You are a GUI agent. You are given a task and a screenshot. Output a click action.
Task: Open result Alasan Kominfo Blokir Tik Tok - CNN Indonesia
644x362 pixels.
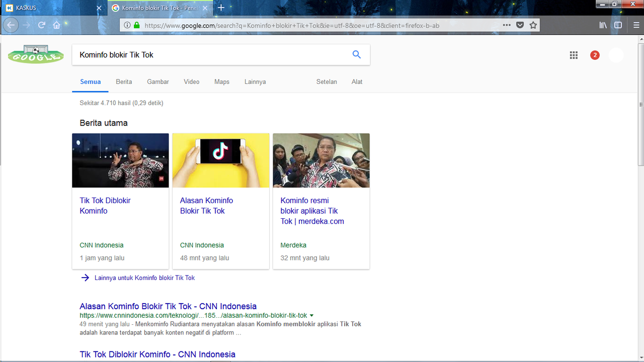(168, 306)
